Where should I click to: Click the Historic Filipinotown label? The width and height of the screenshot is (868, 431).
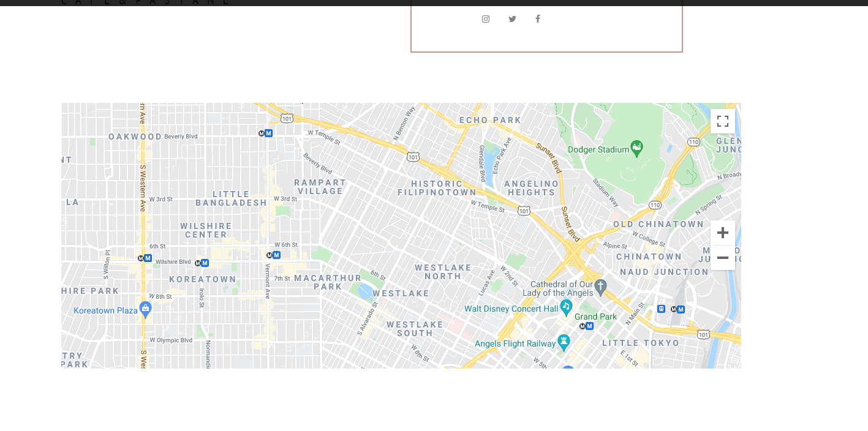click(x=437, y=188)
